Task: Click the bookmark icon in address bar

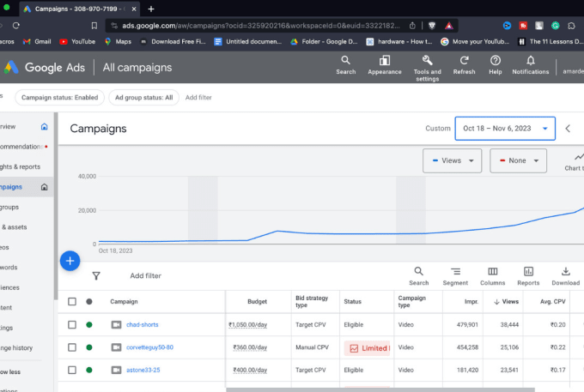Action: click(94, 25)
